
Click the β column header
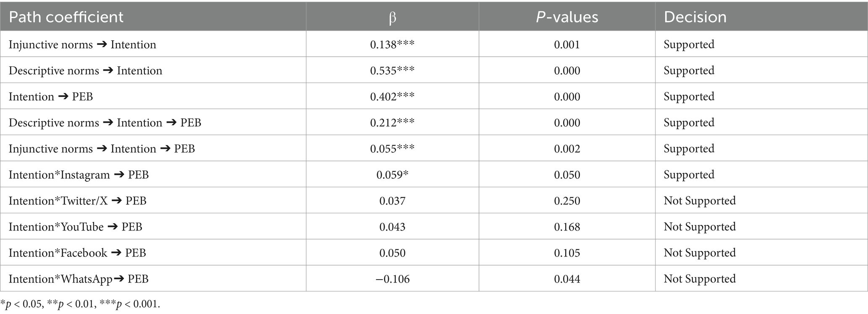point(392,17)
